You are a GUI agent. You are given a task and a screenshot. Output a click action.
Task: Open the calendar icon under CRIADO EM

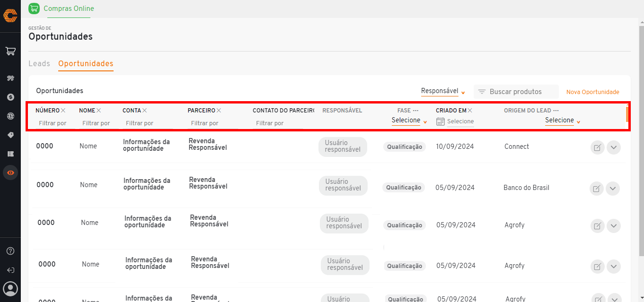441,121
